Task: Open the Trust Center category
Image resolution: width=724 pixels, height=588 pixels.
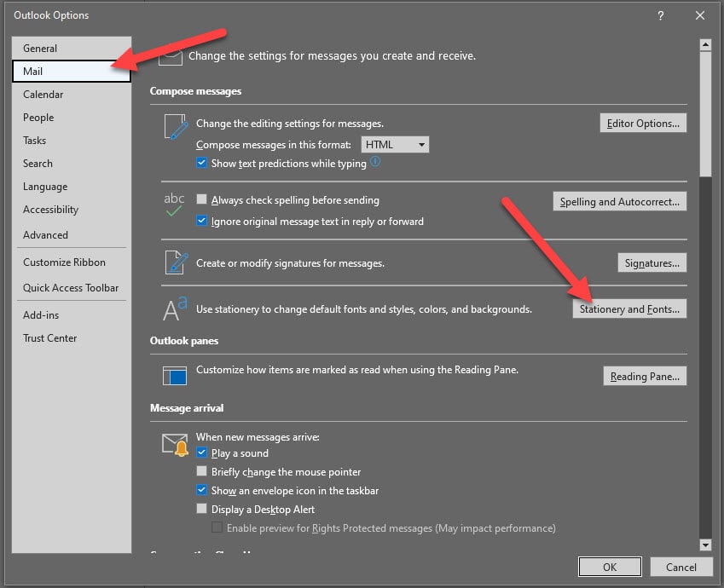Action: pyautogui.click(x=50, y=338)
